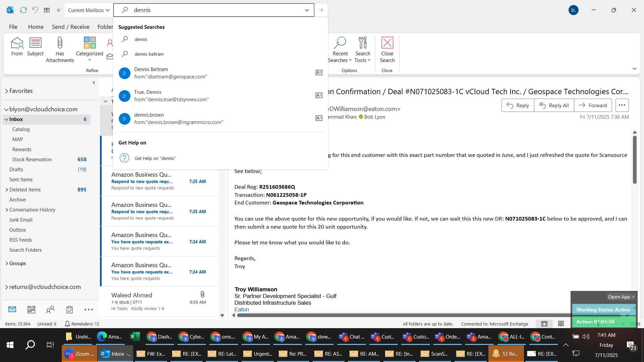Screen dimensions: 644x362
Task: Click the Close Search icon
Action: [x=387, y=50]
